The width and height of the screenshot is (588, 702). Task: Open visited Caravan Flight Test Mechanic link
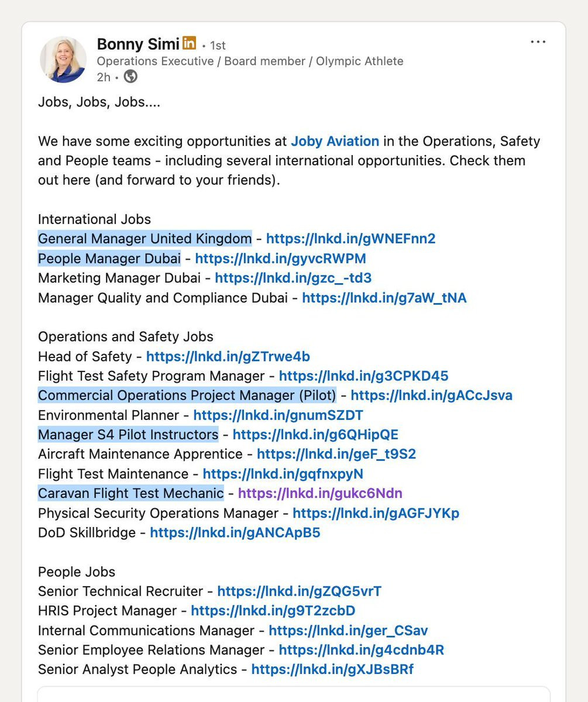point(320,494)
